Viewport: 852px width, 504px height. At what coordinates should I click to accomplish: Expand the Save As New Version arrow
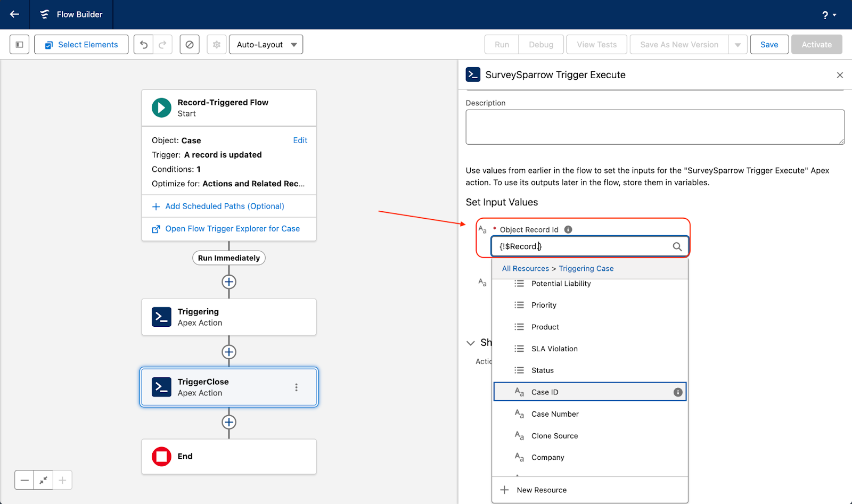click(x=738, y=45)
